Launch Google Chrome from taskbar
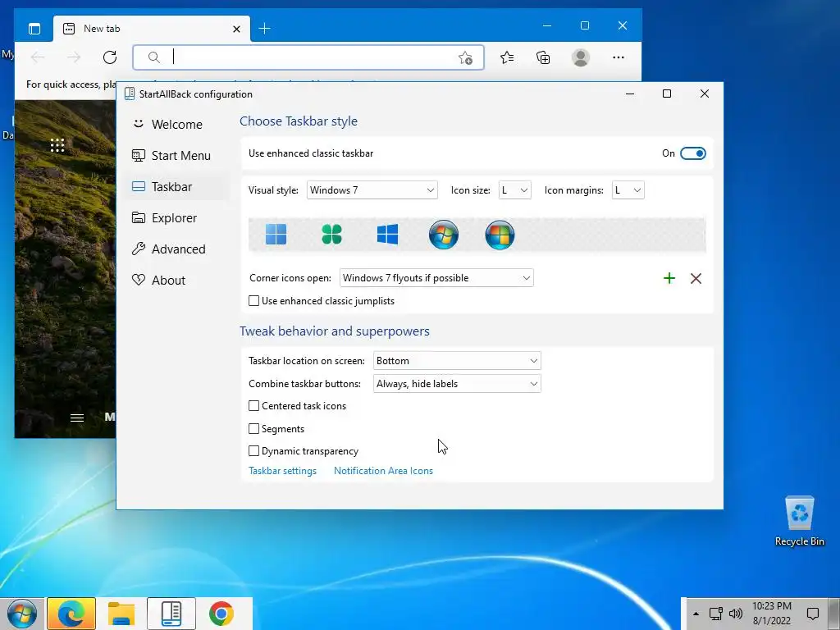This screenshot has height=630, width=840. [x=221, y=614]
